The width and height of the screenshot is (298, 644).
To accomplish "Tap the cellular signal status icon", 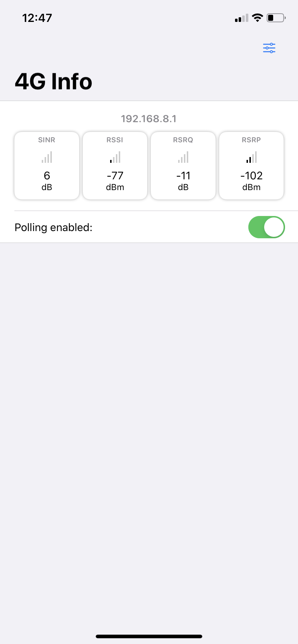I will [241, 18].
